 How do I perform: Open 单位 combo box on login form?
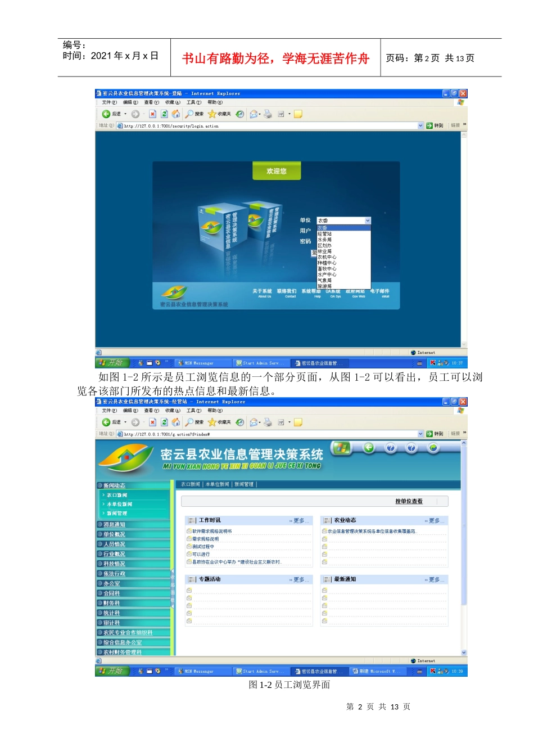pyautogui.click(x=344, y=220)
